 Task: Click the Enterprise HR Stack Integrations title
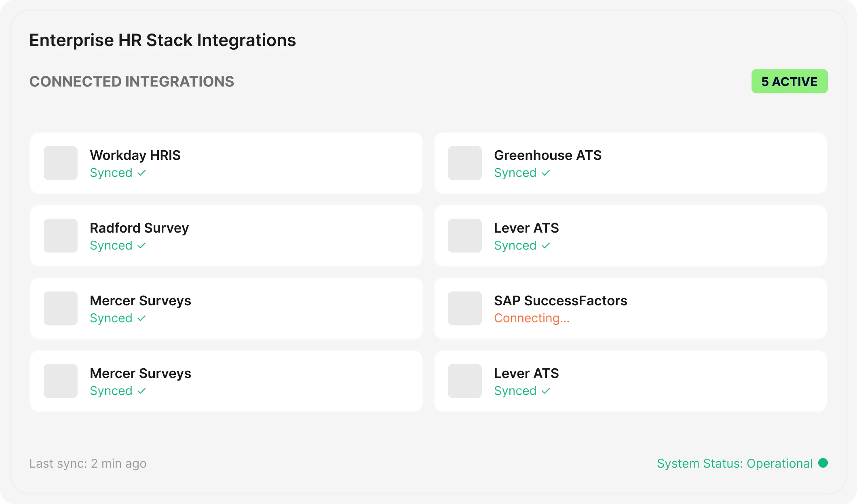163,40
